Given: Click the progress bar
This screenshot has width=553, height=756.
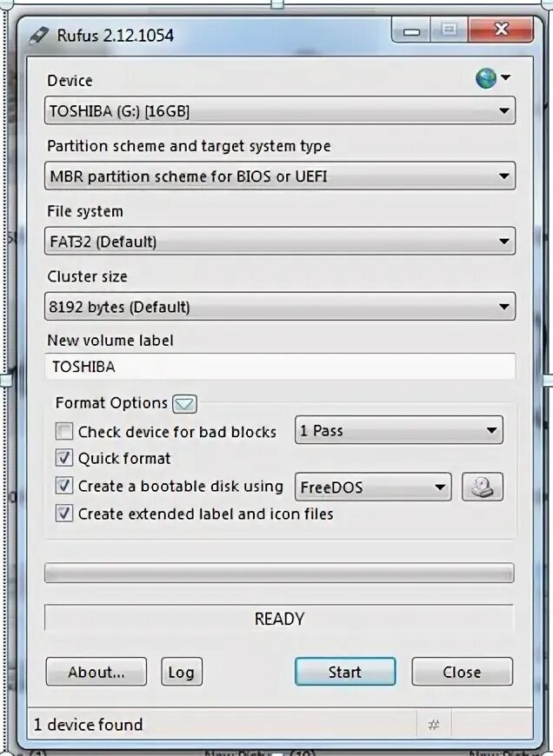Looking at the screenshot, I should pos(279,573).
